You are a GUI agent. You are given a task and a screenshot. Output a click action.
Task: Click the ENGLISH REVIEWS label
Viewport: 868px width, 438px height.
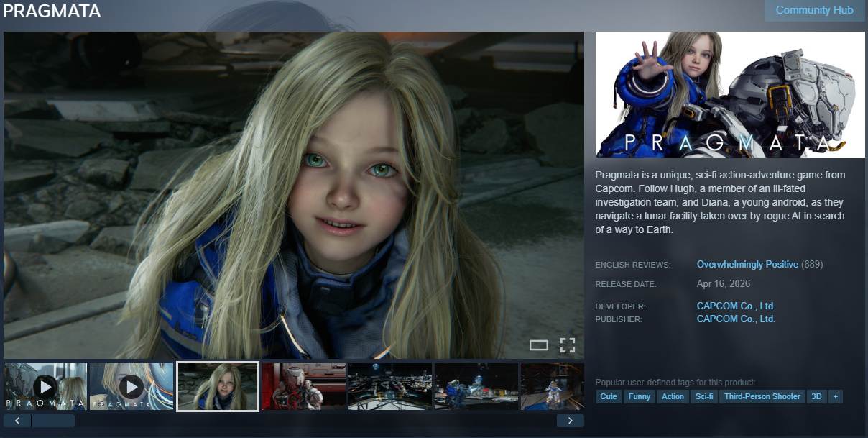(x=633, y=265)
